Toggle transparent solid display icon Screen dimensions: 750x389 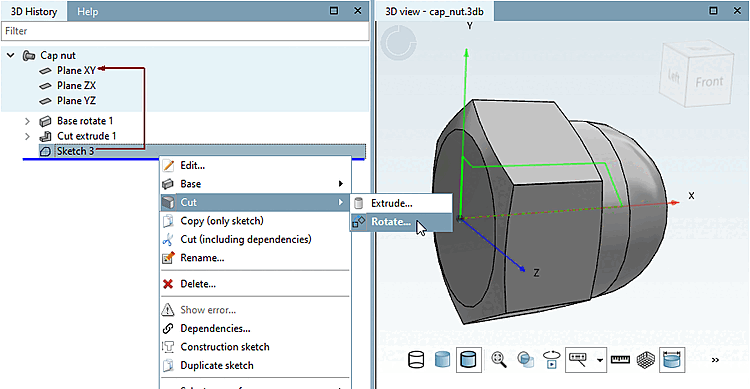526,360
